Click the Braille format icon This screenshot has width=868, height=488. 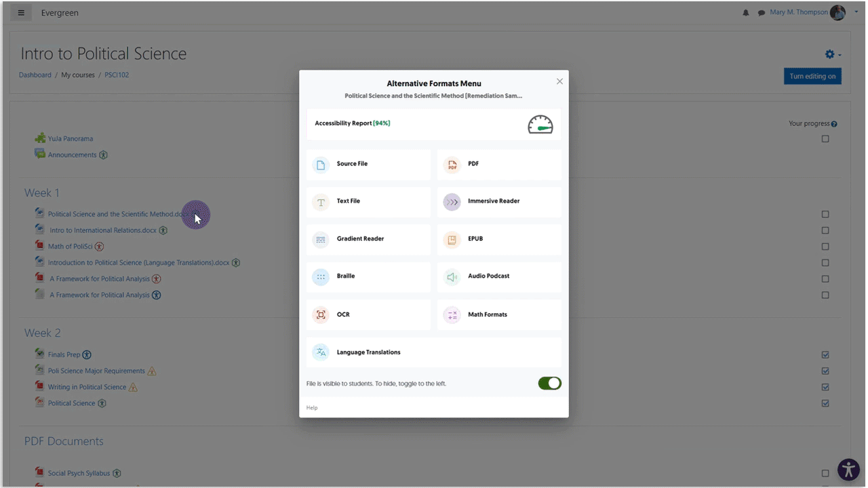tap(321, 277)
